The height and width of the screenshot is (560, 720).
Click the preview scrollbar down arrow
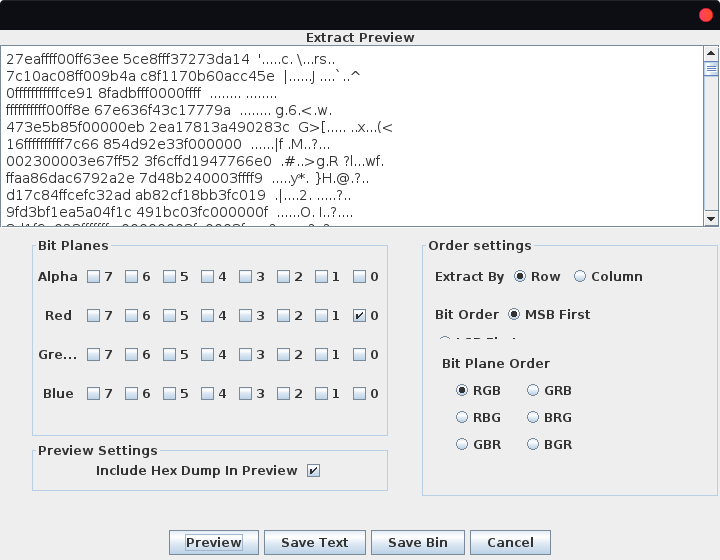click(x=711, y=219)
